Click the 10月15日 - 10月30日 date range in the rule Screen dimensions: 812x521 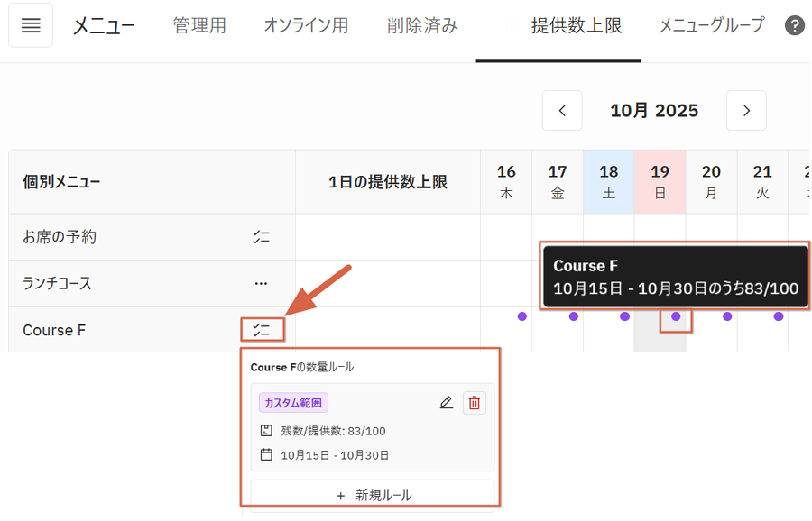coord(335,455)
